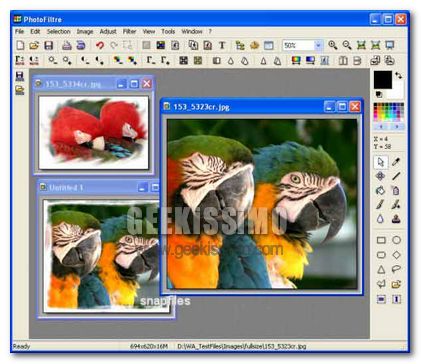The image size is (421, 364).
Task: Click the Brightness minus icon
Action: (52, 60)
